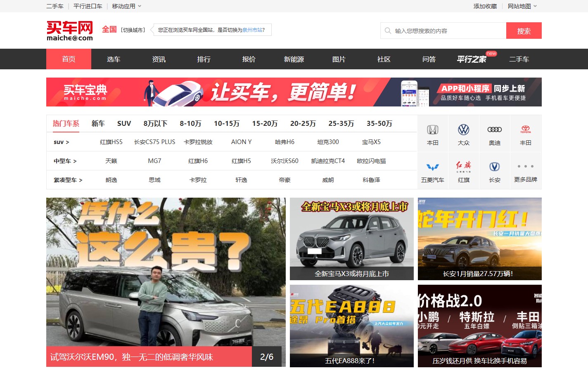
Task: Go to 首页 in navigation bar
Action: 69,59
